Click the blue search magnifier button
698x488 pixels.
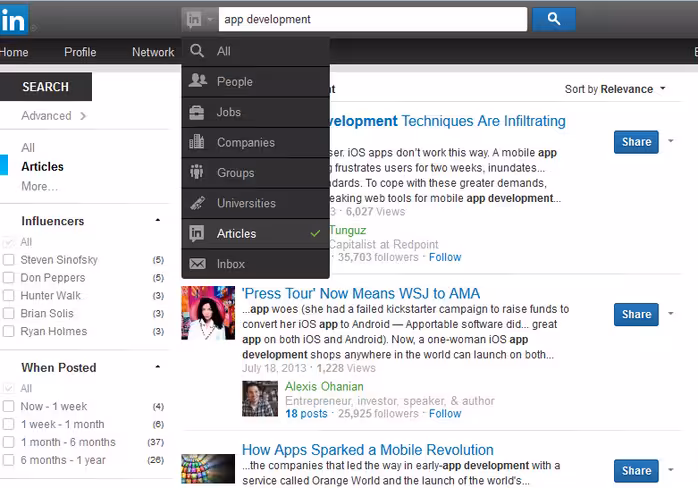click(x=554, y=19)
